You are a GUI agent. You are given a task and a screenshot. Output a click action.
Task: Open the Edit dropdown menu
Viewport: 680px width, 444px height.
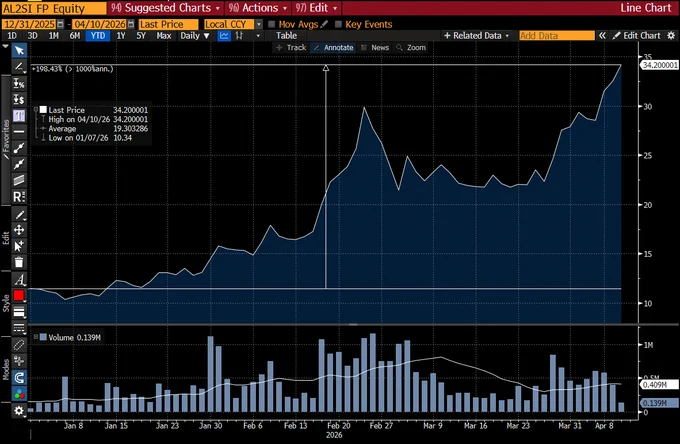[x=316, y=8]
